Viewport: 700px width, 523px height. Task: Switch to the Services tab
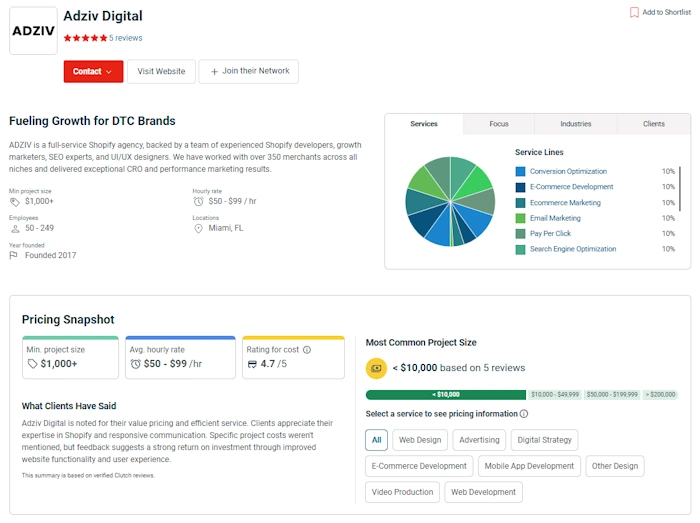(424, 124)
